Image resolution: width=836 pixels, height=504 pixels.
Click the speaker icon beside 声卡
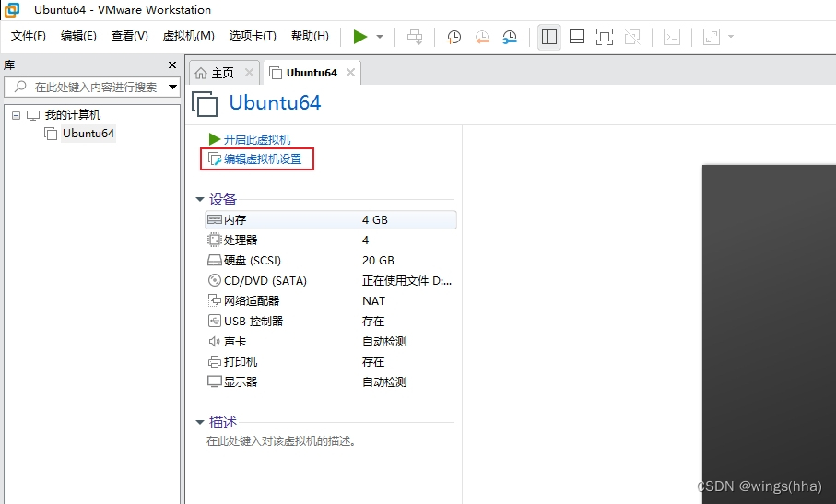(x=215, y=342)
